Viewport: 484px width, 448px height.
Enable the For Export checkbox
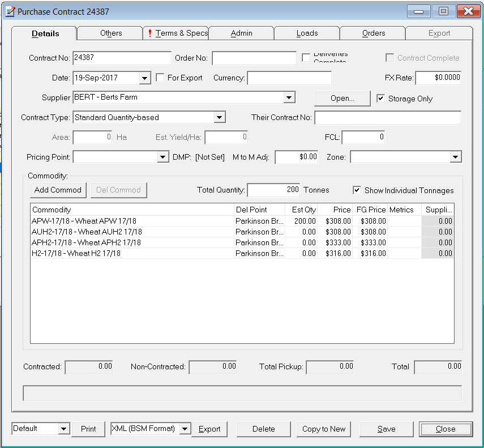click(160, 78)
